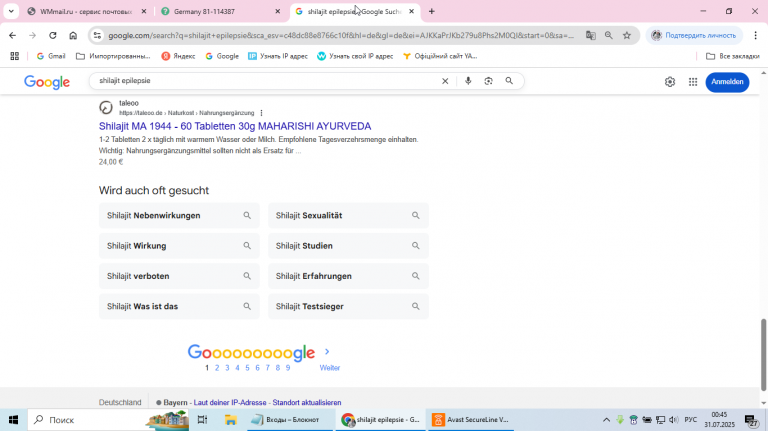This screenshot has width=768, height=431.
Task: Search related: Shilajit Nebenwirkungen
Action: pos(179,216)
